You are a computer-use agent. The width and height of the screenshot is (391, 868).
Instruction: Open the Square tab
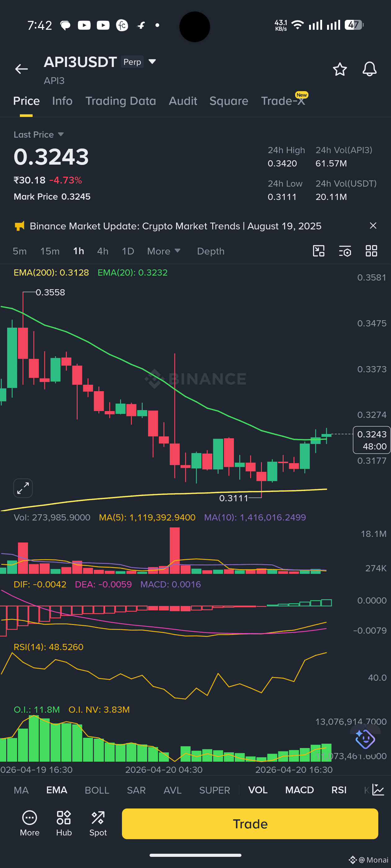pos(229,101)
